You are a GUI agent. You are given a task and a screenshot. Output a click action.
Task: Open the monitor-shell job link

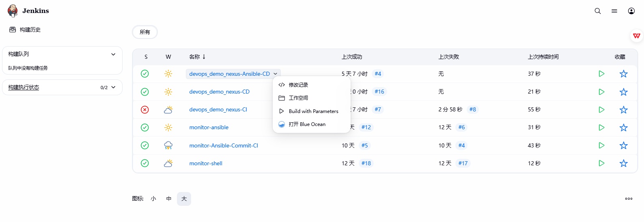(206, 164)
